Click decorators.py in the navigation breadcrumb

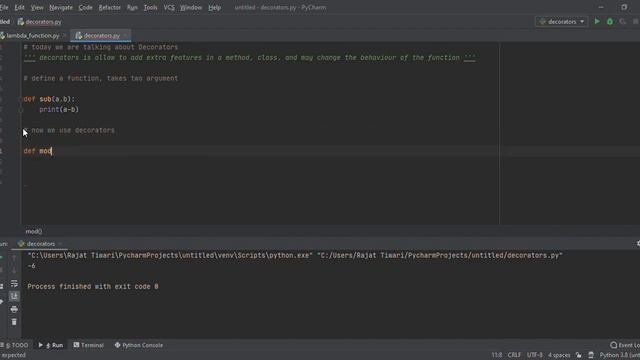(x=40, y=22)
